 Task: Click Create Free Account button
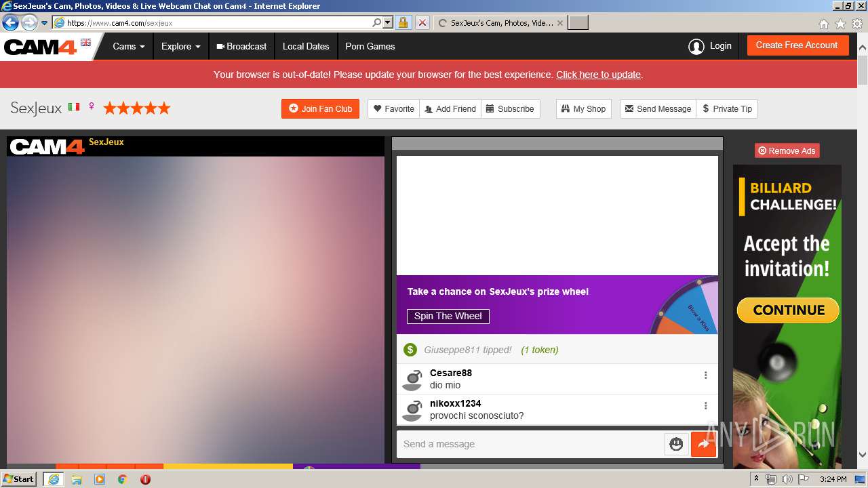[x=797, y=45]
